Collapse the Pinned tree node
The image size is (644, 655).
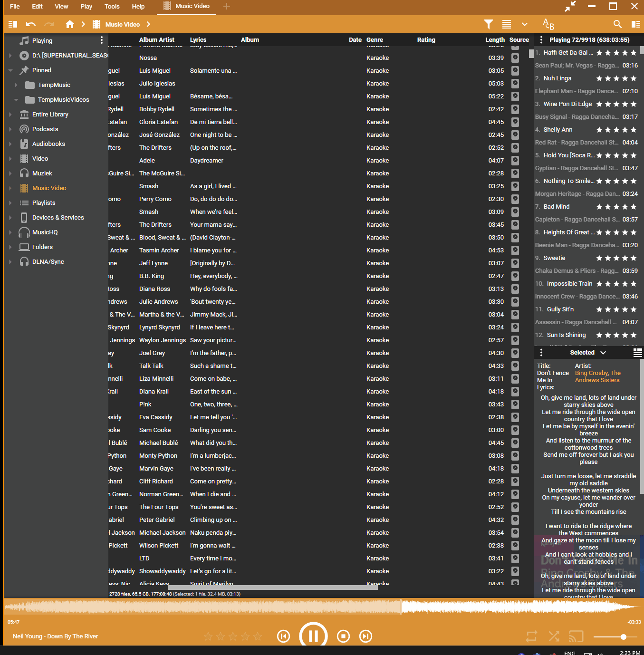[x=10, y=70]
